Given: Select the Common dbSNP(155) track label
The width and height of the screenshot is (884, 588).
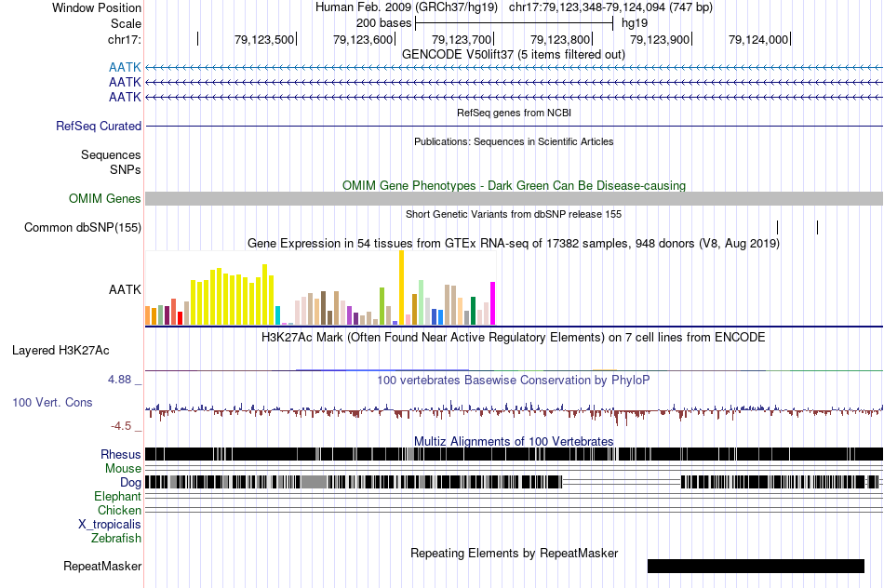Looking at the screenshot, I should pyautogui.click(x=82, y=227).
